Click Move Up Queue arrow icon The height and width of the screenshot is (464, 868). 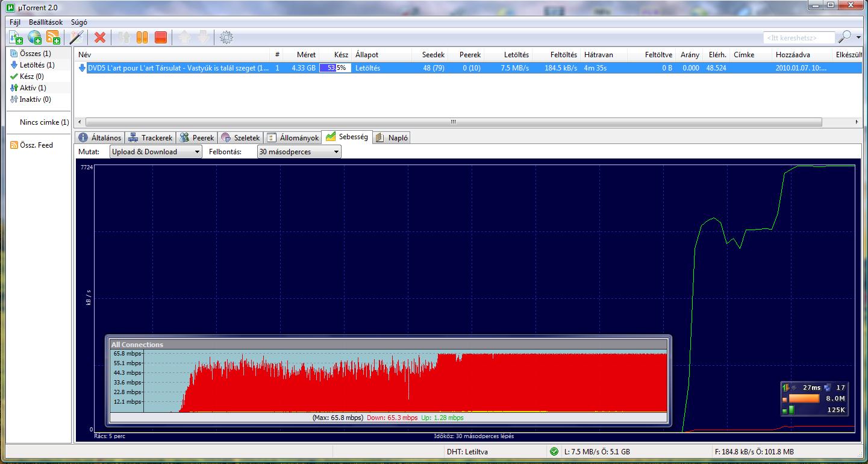[184, 37]
